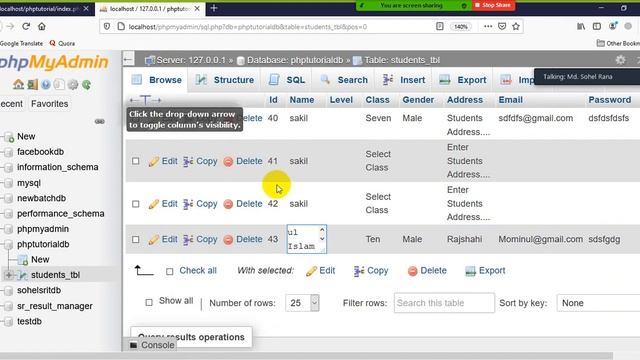Click the Filter rows search field

[x=444, y=303]
